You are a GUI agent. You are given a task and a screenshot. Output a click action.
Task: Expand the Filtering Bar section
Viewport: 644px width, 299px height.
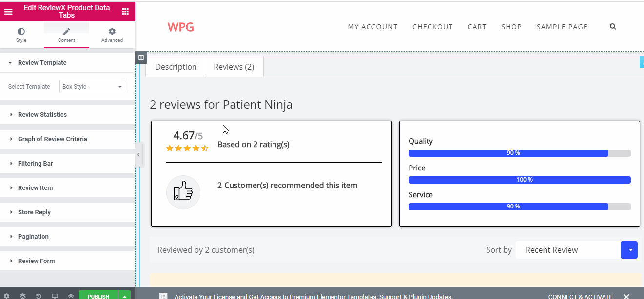pos(35,164)
